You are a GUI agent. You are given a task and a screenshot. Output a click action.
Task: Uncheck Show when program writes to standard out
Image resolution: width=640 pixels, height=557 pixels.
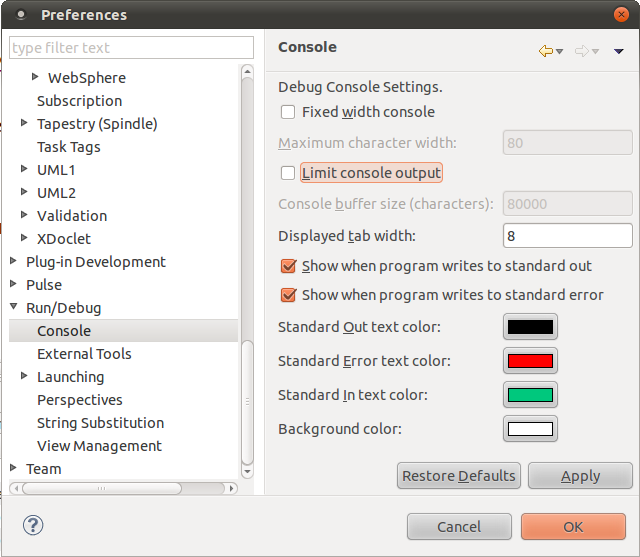pyautogui.click(x=288, y=266)
